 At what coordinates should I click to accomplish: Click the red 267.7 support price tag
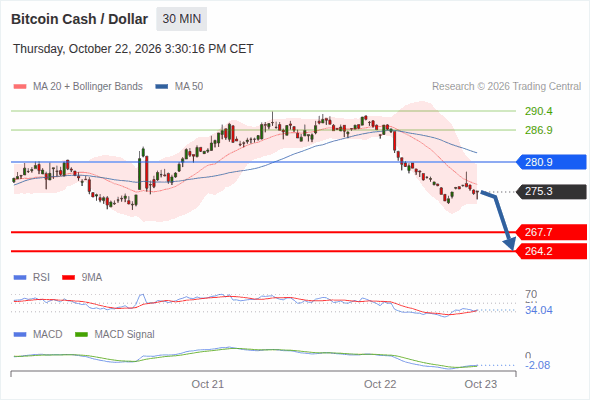coord(551,232)
